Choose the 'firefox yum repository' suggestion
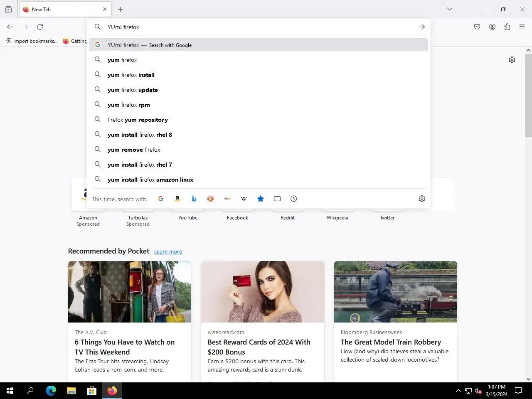This screenshot has width=532, height=399. pyautogui.click(x=259, y=120)
